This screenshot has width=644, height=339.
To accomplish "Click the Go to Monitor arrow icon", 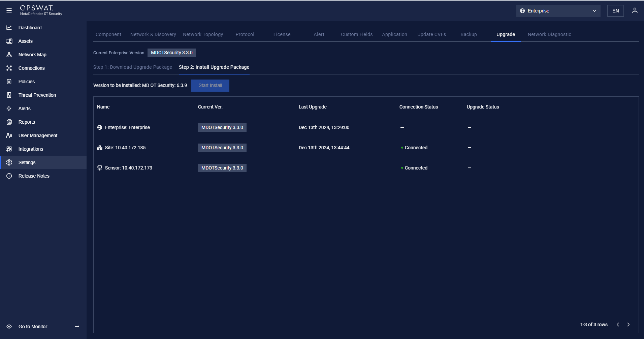I will pyautogui.click(x=77, y=327).
